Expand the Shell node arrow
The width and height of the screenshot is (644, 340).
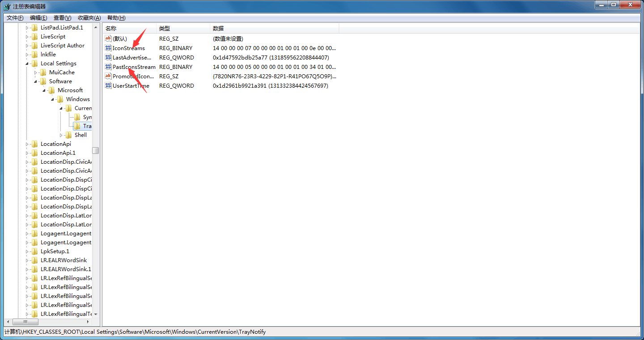(x=61, y=135)
